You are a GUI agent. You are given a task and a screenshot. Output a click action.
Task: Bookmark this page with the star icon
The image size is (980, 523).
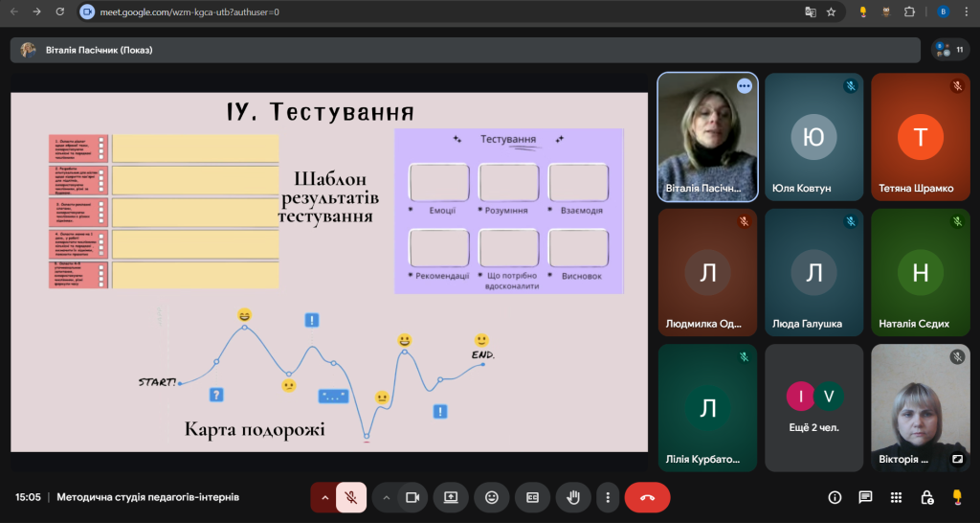(831, 11)
